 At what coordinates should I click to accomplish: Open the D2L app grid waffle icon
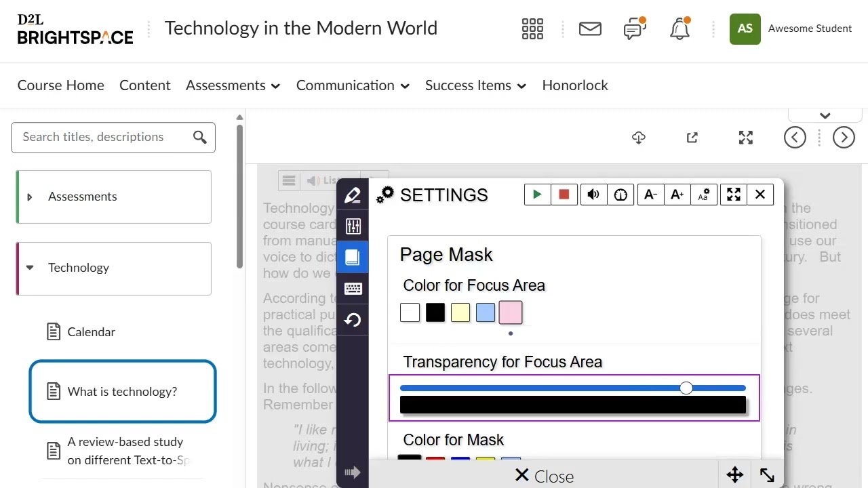532,28
